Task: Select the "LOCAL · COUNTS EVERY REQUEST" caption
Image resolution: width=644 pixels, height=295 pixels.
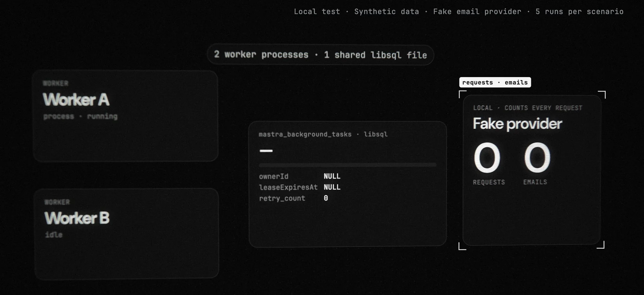Action: tap(528, 108)
